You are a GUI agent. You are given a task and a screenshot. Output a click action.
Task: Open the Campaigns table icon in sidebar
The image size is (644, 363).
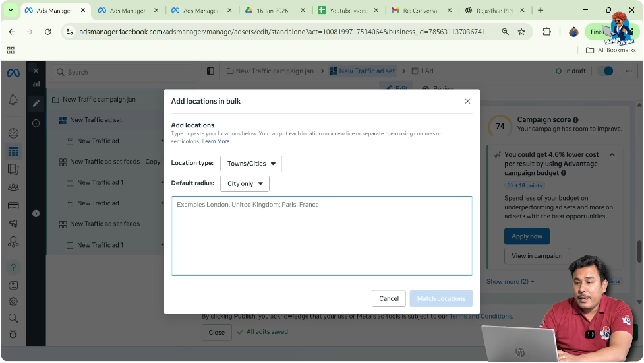point(13,152)
